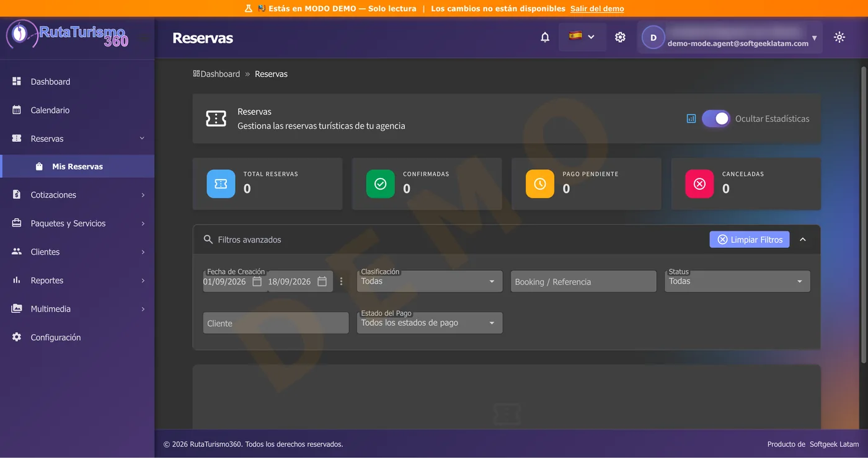Click the magnifier icon beside Filtros avanzados
Viewport: 868px width, 458px height.
pos(208,239)
